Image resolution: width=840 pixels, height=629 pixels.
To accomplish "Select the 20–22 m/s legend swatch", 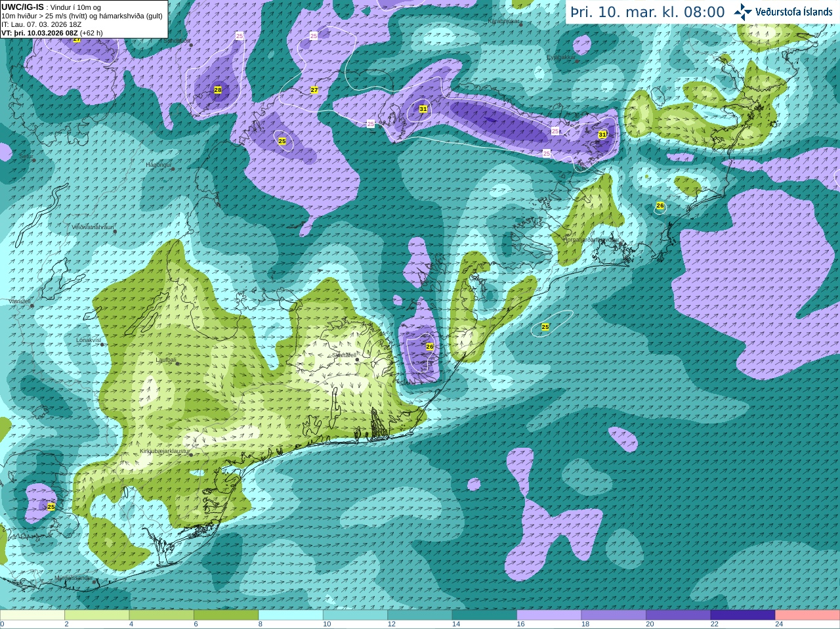I will coord(679,615).
